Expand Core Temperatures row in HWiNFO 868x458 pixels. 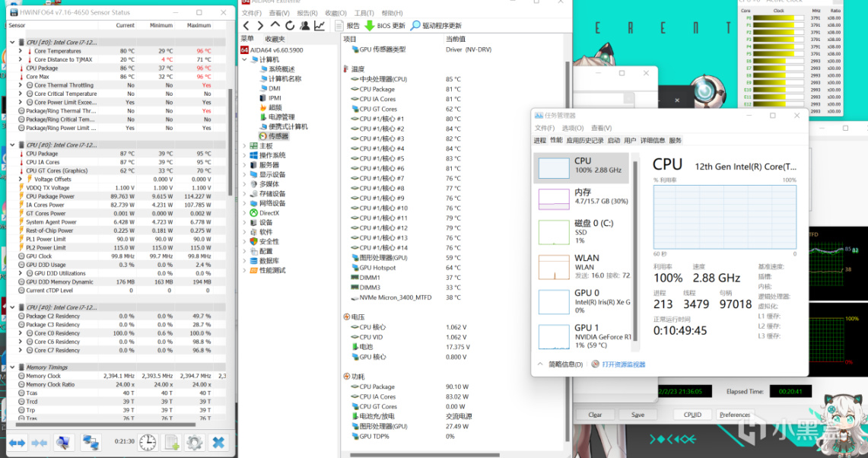click(x=21, y=51)
